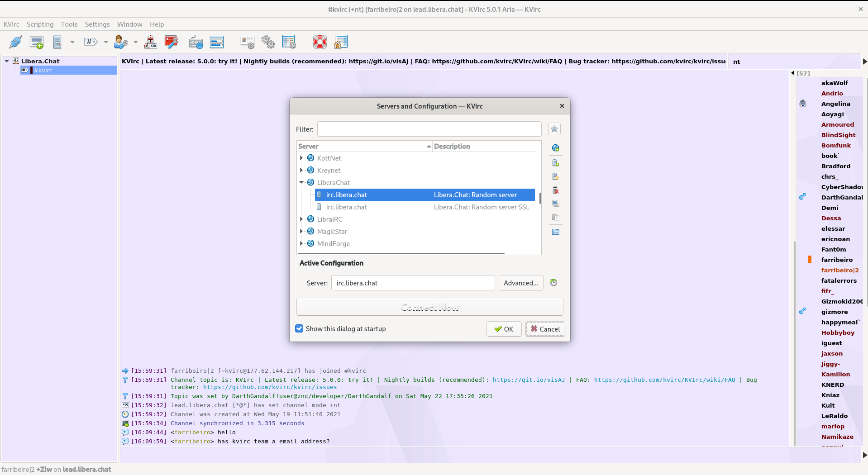
Task: Click the add new network globe icon
Action: [555, 148]
